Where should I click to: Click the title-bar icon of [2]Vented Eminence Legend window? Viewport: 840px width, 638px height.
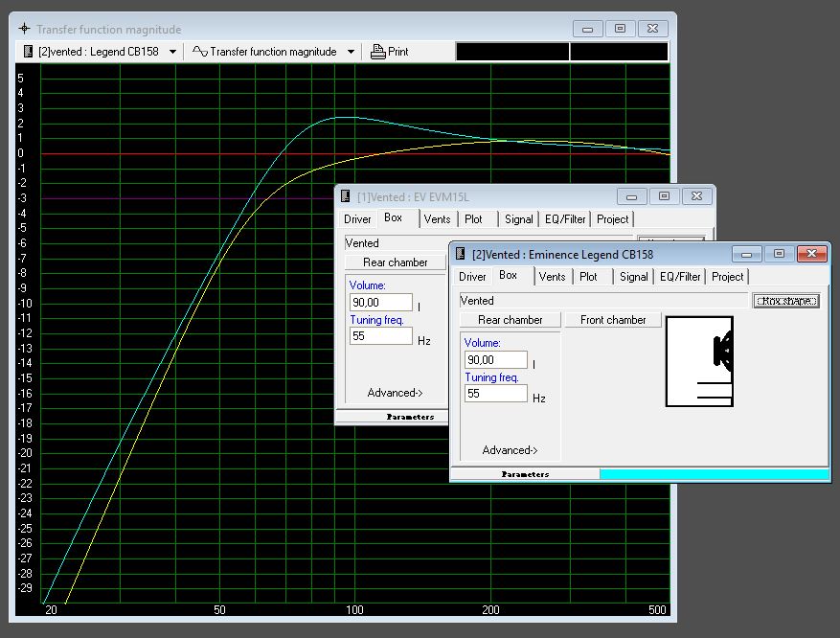pos(460,254)
